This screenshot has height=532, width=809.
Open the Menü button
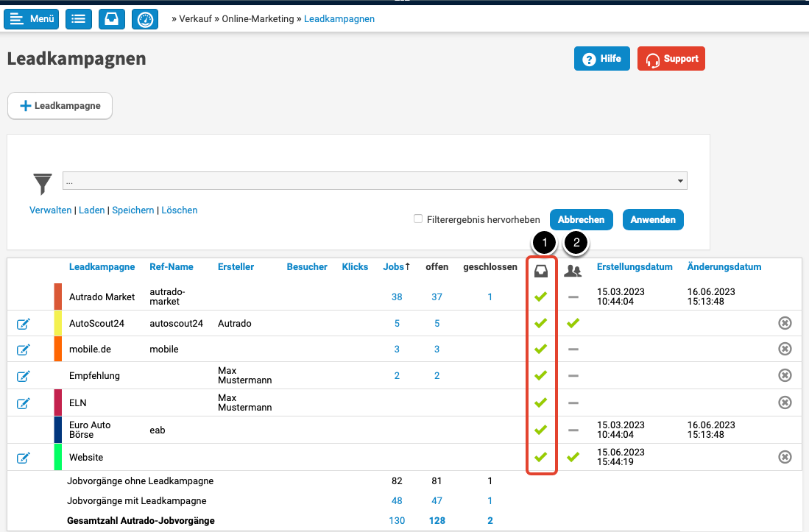(33, 19)
